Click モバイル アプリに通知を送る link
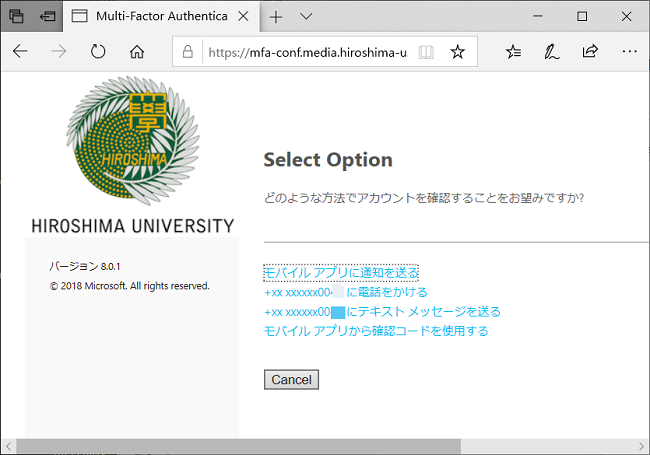The height and width of the screenshot is (455, 650). [x=341, y=273]
